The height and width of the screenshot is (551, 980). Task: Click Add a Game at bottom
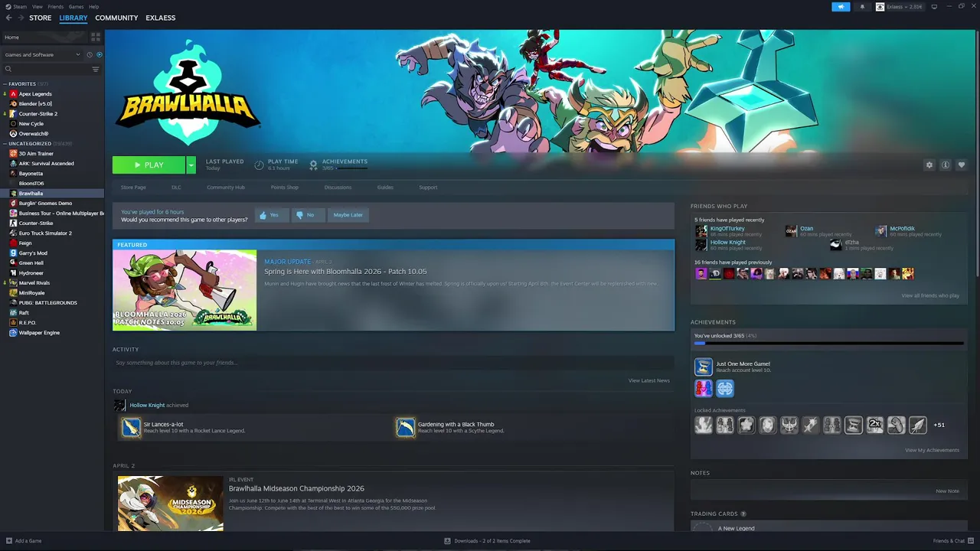[23, 541]
